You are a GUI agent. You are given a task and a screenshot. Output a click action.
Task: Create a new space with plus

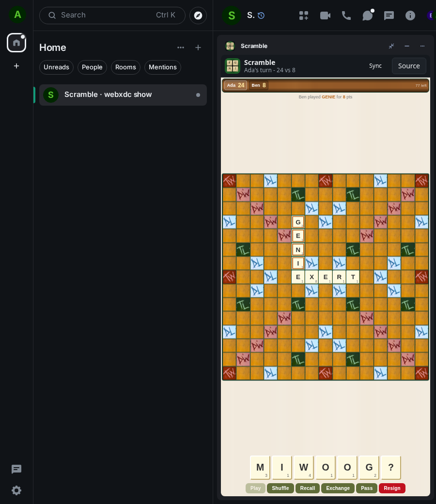tap(16, 66)
